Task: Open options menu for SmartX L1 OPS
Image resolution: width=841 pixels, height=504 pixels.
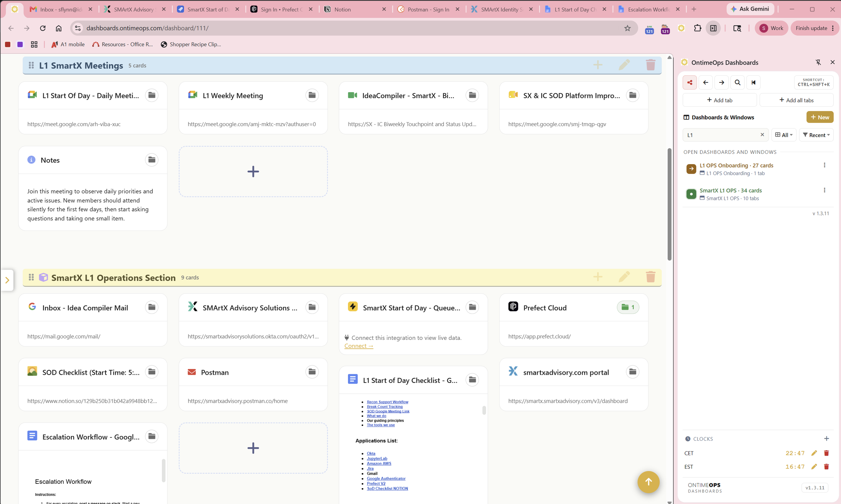Action: pos(825,190)
